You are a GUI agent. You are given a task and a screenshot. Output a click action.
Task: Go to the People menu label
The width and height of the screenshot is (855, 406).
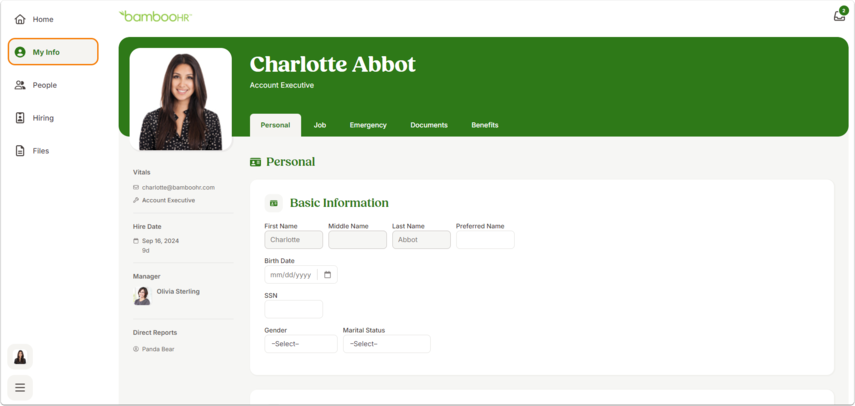pos(45,85)
